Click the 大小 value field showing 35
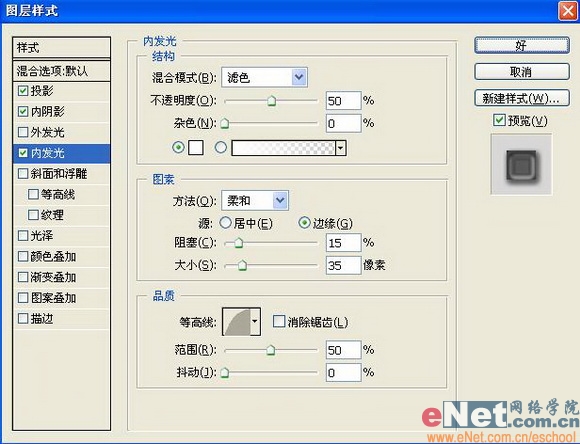This screenshot has width=580, height=444. pyautogui.click(x=343, y=265)
